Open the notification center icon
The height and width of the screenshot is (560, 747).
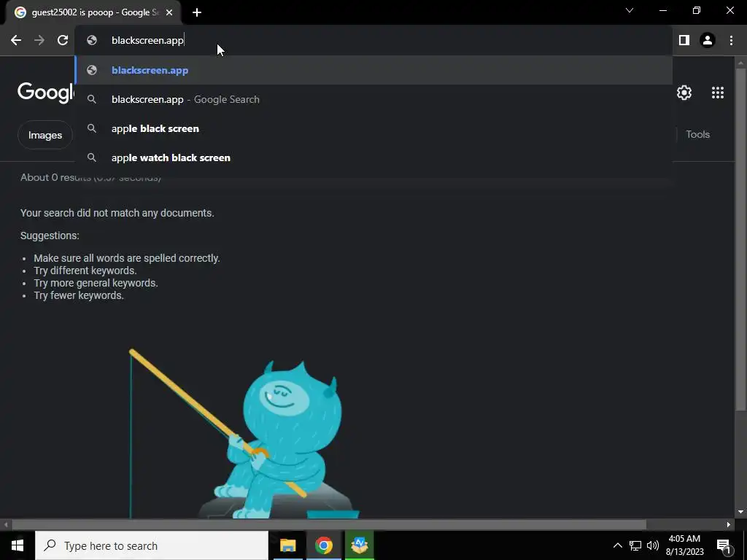coord(724,545)
